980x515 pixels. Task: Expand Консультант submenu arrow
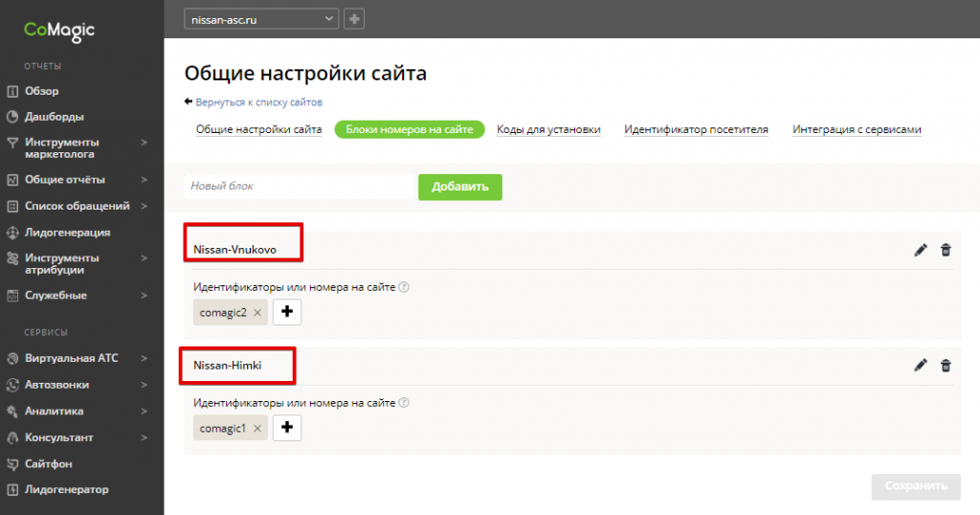[144, 437]
